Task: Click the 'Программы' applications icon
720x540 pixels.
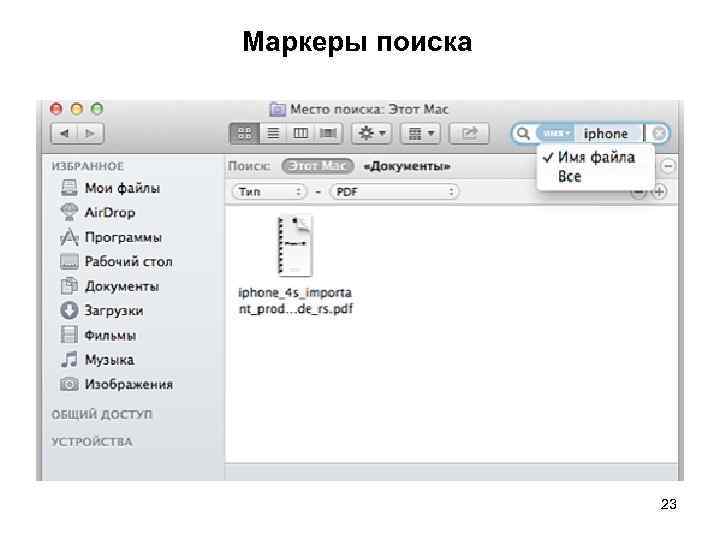Action: pos(69,237)
